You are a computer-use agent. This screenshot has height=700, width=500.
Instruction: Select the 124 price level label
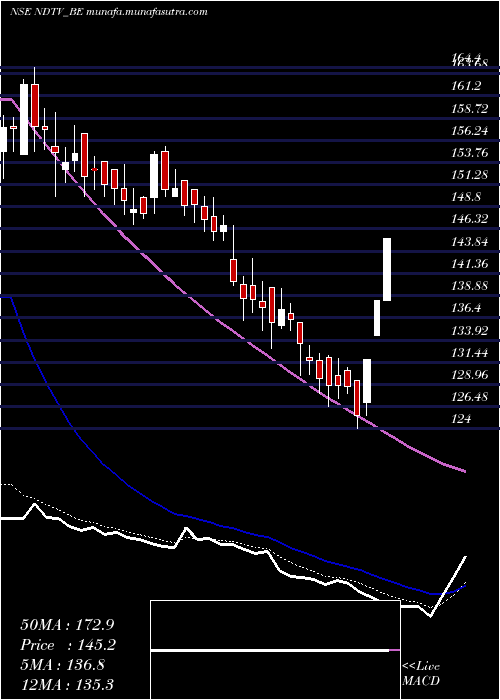click(x=462, y=419)
